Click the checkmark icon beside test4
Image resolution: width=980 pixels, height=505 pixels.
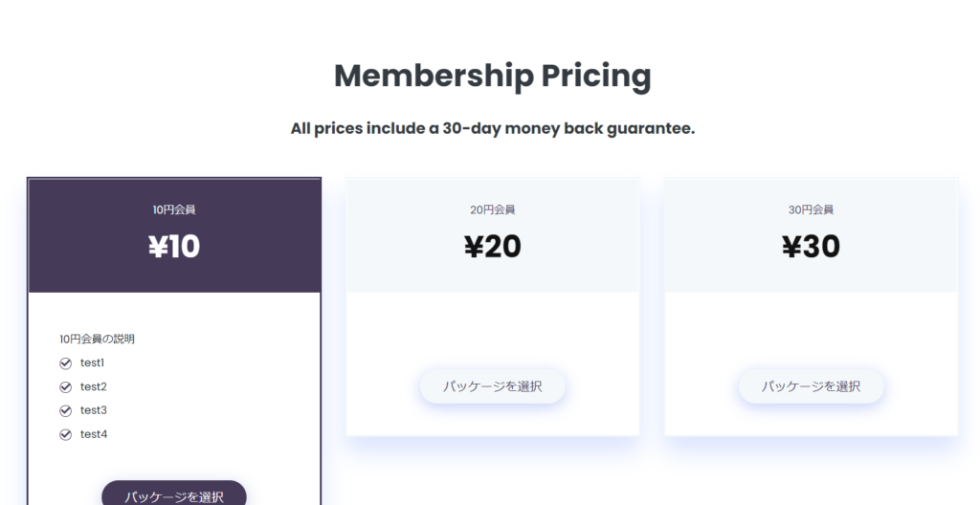[66, 434]
